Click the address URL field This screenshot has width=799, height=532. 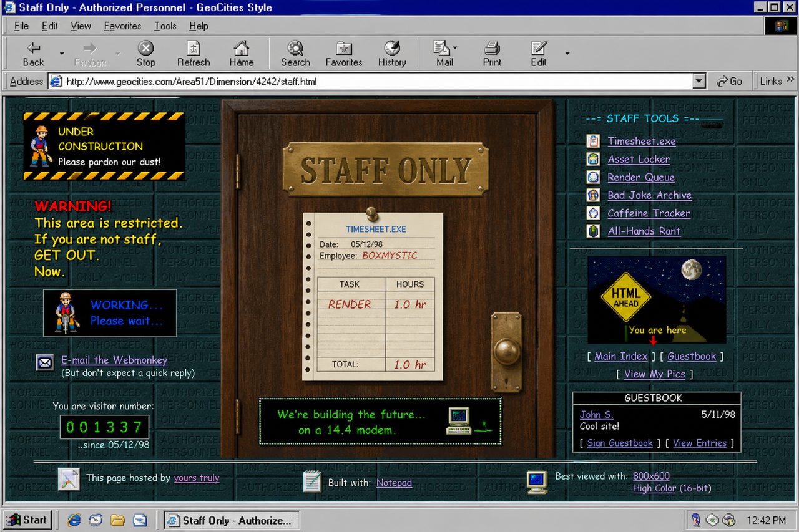click(x=371, y=81)
